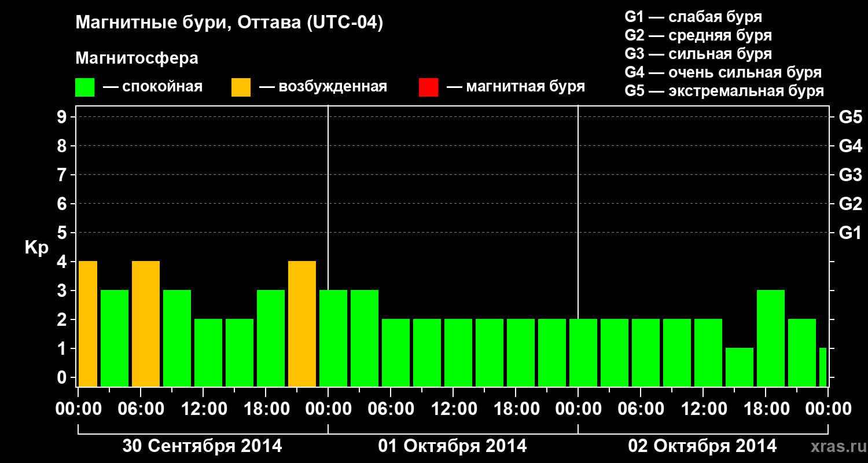This screenshot has width=868, height=463.
Task: Click the 'G5' label on the right axis
Action: click(x=850, y=117)
